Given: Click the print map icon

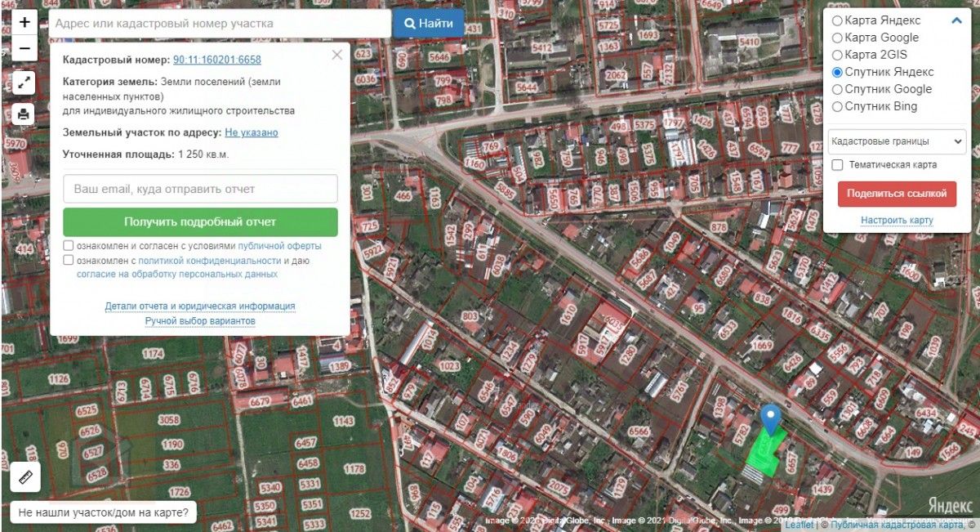Looking at the screenshot, I should [24, 114].
